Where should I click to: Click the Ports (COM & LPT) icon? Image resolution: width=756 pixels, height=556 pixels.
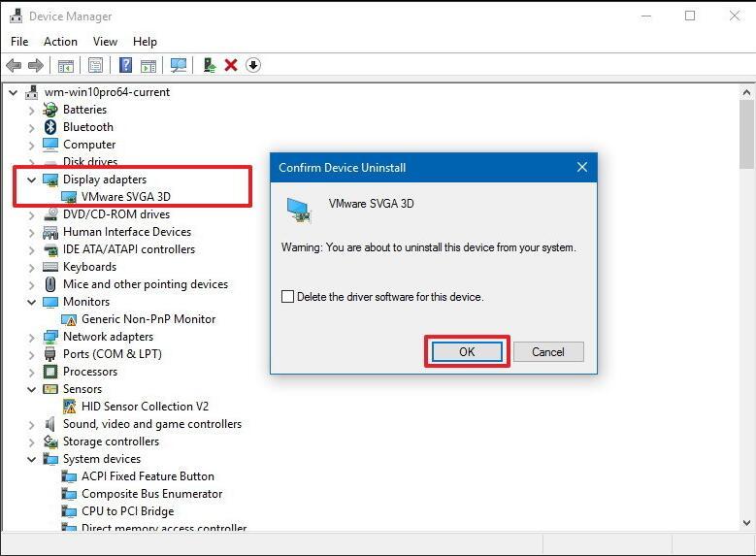pyautogui.click(x=50, y=354)
